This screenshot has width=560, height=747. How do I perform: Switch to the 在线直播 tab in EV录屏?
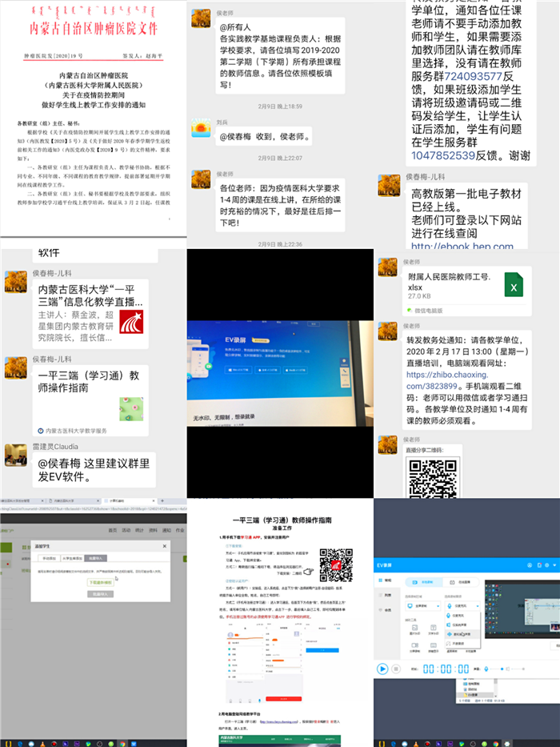(461, 582)
